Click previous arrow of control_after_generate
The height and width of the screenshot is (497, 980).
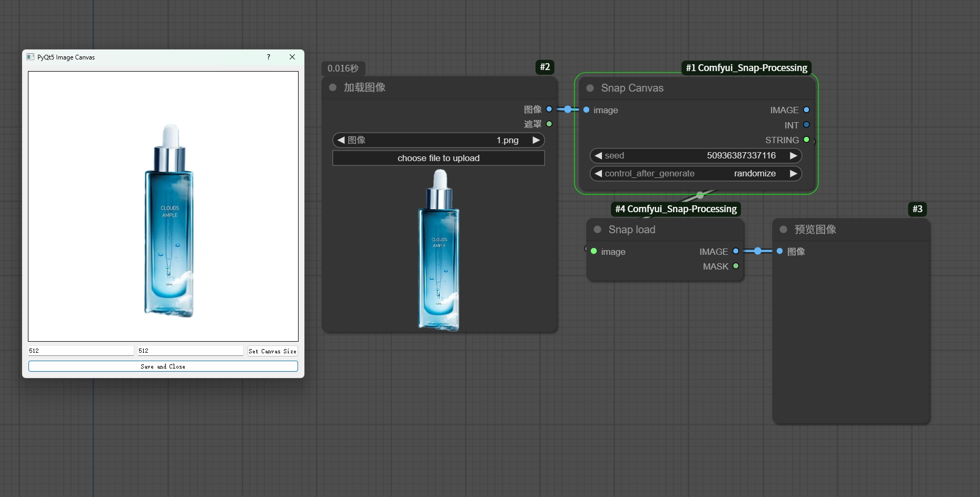(598, 173)
